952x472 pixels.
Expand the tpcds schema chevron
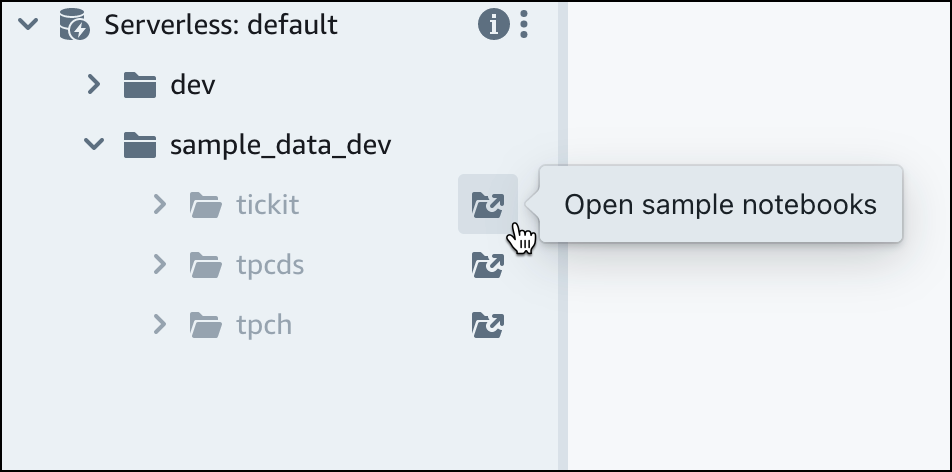(159, 265)
